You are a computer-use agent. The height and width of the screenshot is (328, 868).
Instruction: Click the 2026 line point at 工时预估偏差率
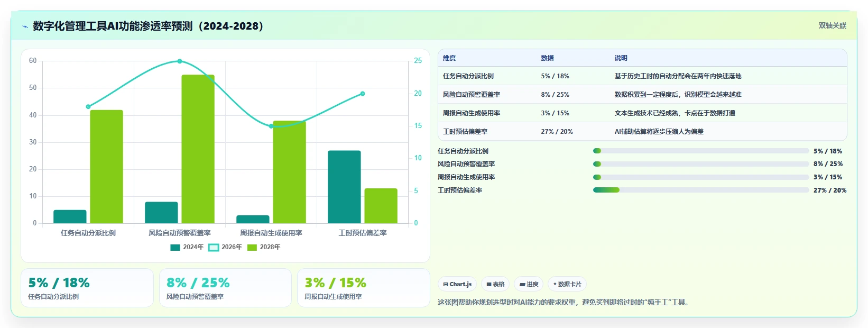(x=363, y=94)
